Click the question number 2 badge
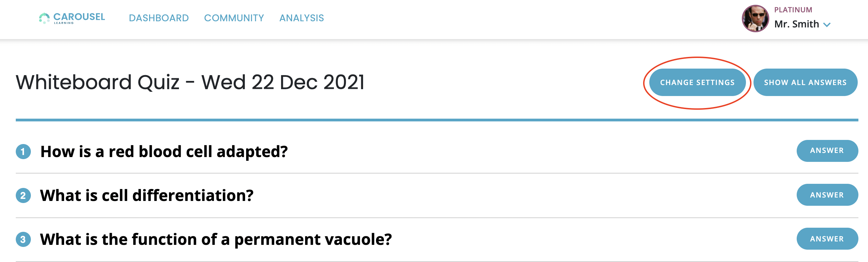This screenshot has height=262, width=868. (x=23, y=195)
